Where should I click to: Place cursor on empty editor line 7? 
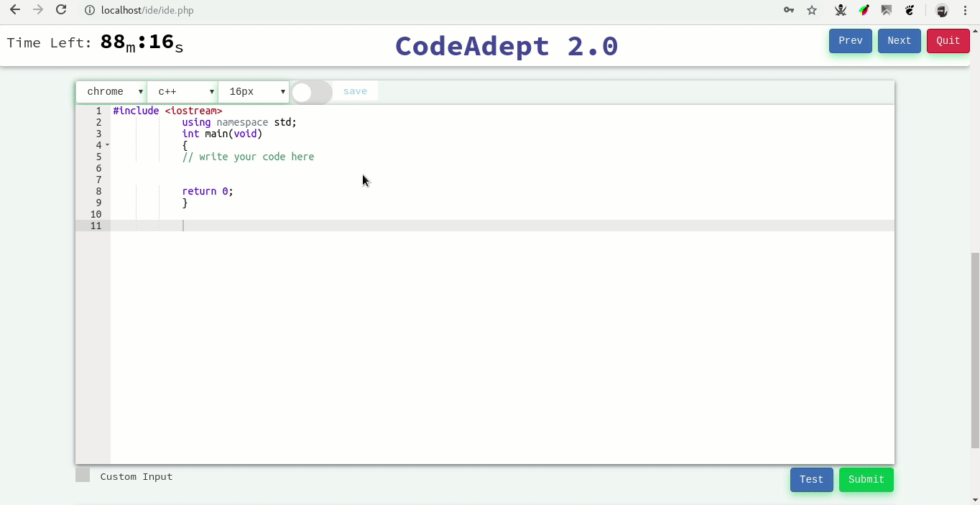point(503,180)
